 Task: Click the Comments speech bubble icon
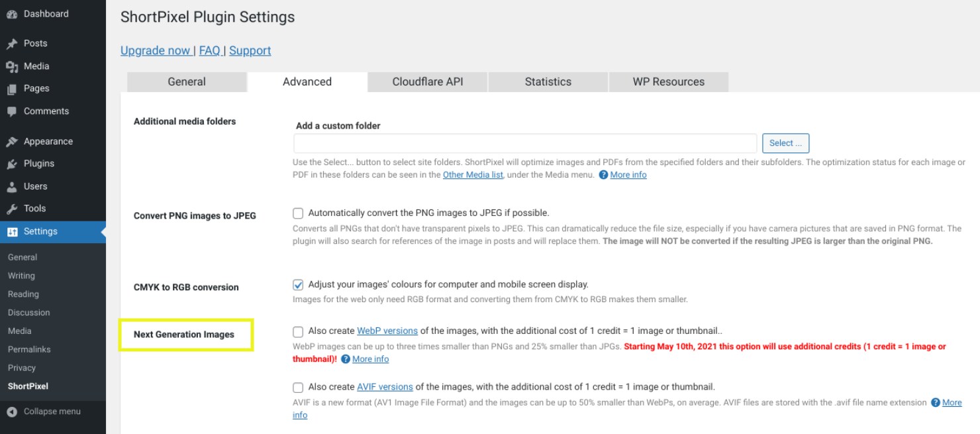point(12,111)
